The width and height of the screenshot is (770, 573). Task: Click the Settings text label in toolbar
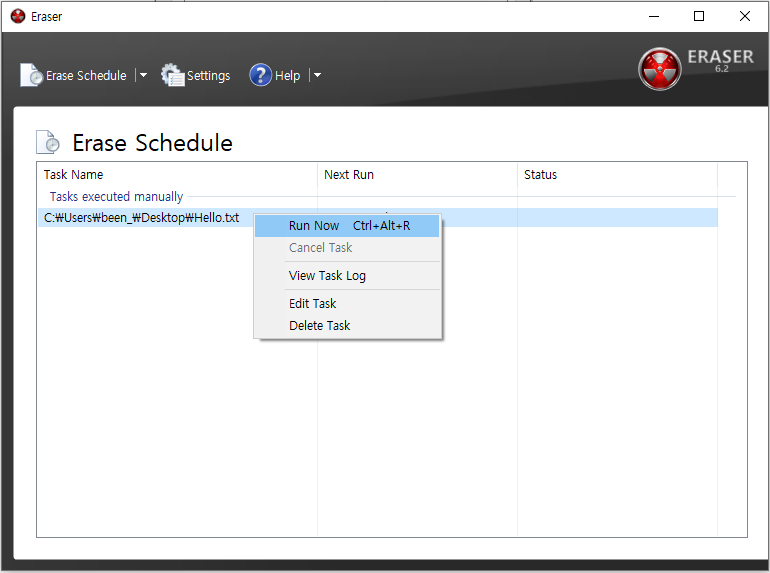(208, 76)
